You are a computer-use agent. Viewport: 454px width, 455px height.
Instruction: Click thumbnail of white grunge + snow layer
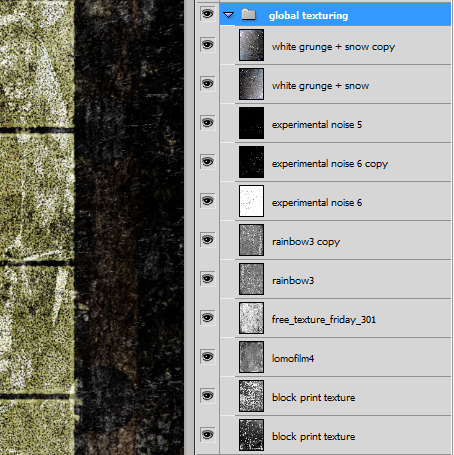click(251, 84)
